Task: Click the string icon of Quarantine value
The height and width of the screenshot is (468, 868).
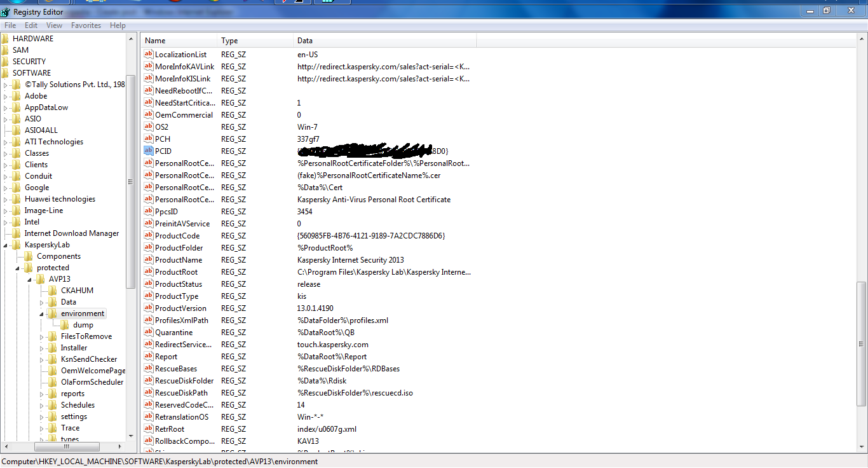Action: point(149,332)
